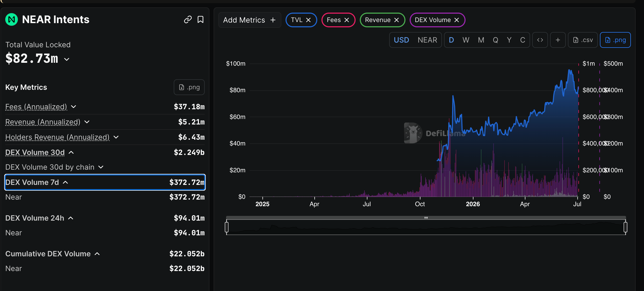Collapse DEX Volume 30d row

tap(71, 152)
